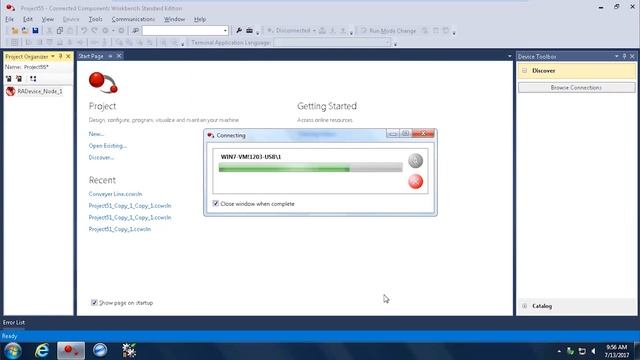Open the Terminal Application Language combo box
The width and height of the screenshot is (640, 360).
[332, 42]
